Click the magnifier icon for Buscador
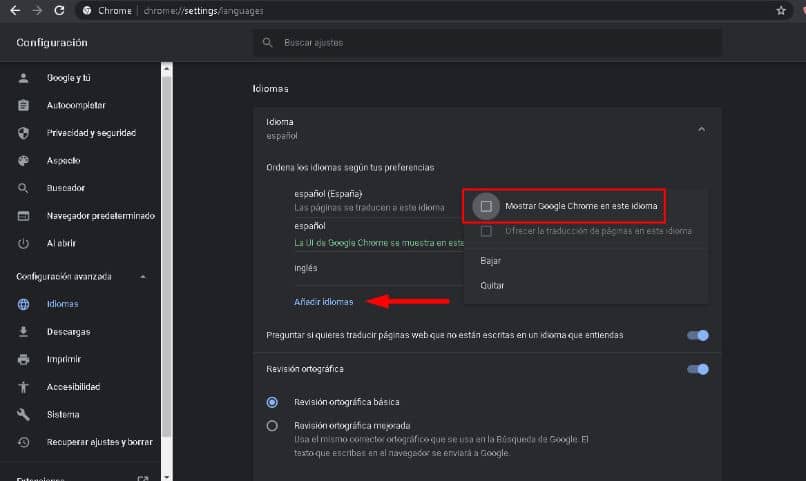The image size is (806, 481). (x=23, y=188)
